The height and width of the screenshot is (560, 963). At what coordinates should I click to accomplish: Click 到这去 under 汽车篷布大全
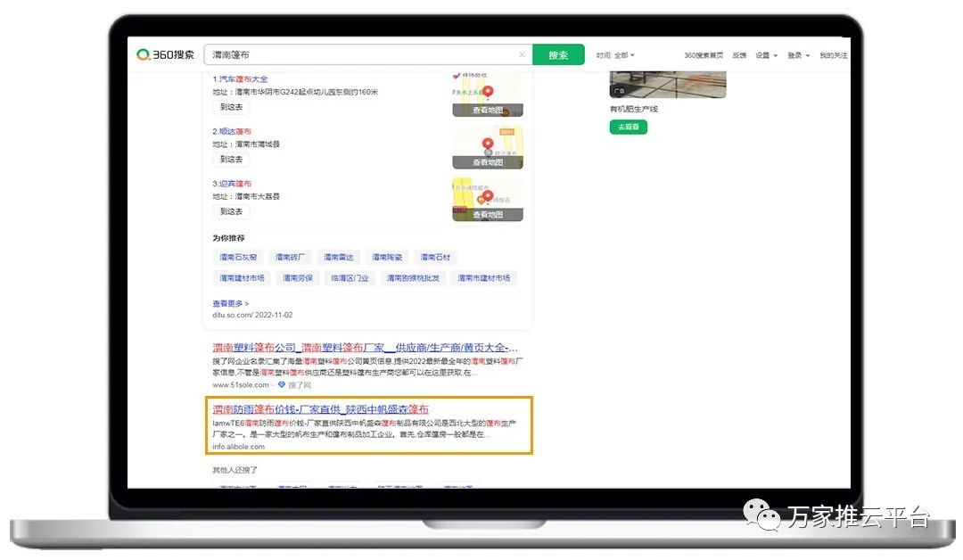(x=231, y=107)
